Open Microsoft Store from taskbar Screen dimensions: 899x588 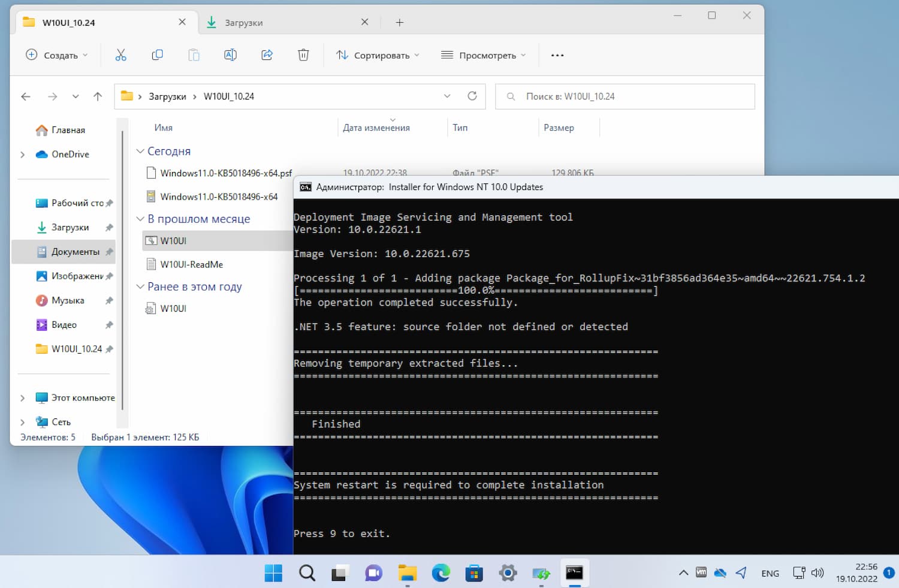click(474, 573)
